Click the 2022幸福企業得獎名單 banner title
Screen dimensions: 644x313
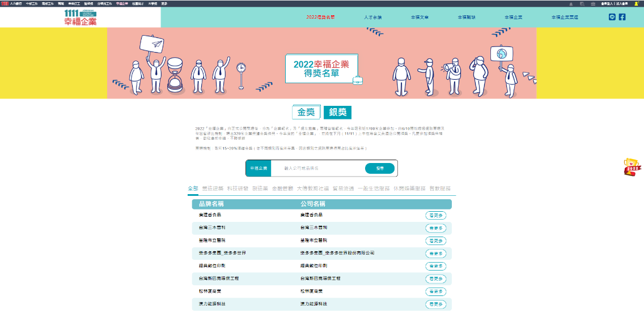point(321,69)
